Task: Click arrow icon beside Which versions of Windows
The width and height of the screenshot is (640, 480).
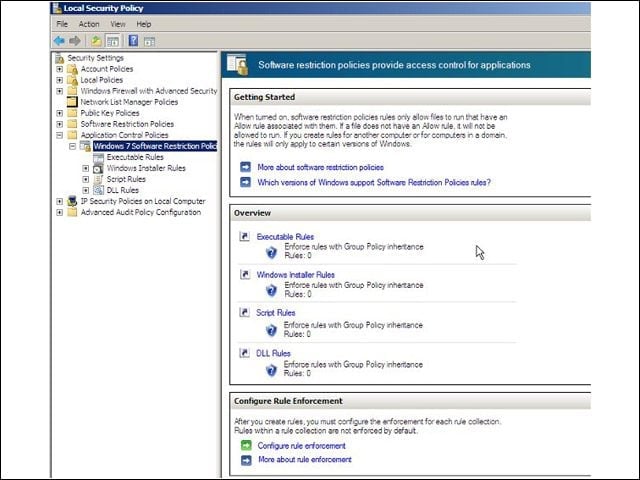Action: 246,182
